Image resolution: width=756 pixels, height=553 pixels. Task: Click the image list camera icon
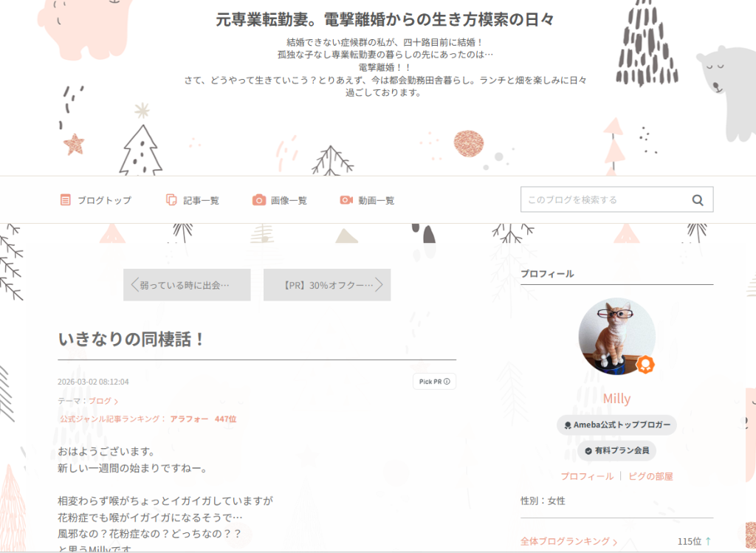259,200
